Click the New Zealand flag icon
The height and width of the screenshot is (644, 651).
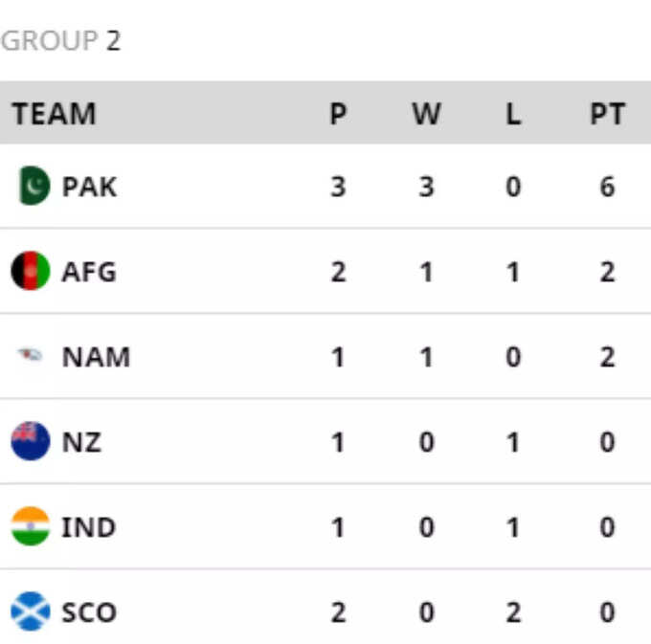point(31,441)
